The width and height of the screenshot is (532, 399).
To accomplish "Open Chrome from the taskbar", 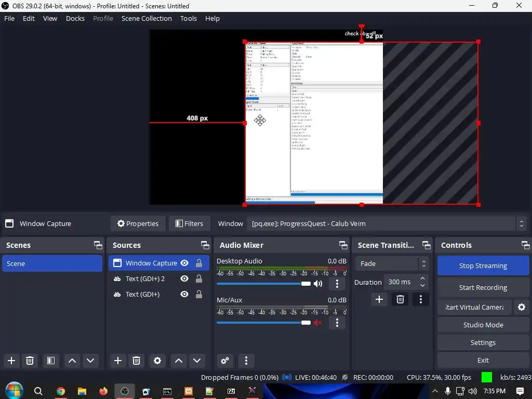I will click(x=61, y=391).
